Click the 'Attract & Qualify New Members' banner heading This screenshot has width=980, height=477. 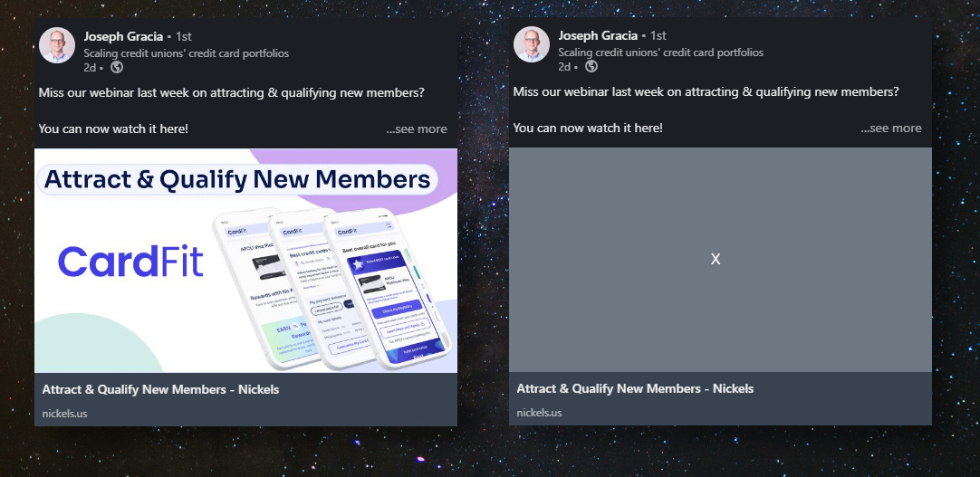coord(237,180)
